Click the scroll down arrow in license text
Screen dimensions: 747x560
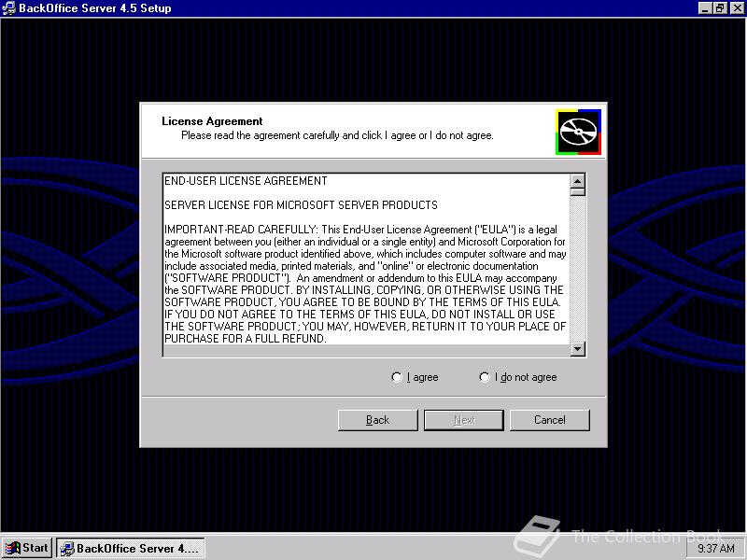point(577,349)
